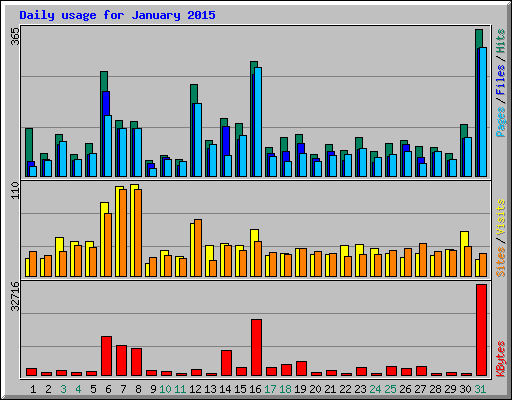Select green weekend day label 10
Image resolution: width=512 pixels, height=400 pixels.
165,389
